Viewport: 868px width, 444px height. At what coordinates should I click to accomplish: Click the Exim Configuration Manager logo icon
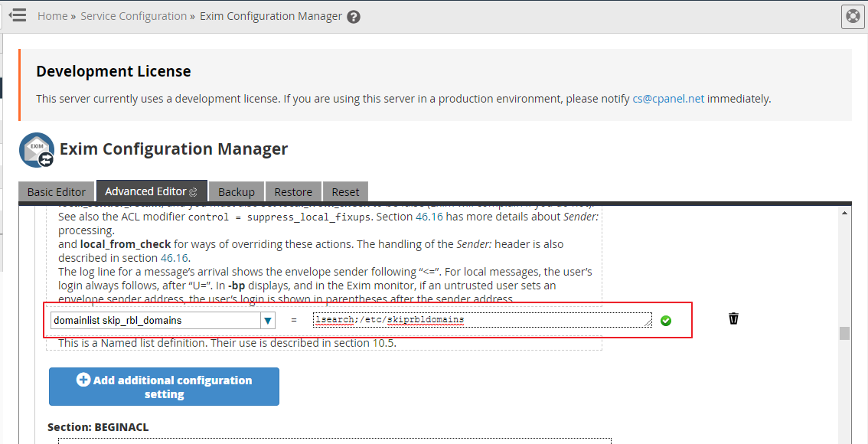[37, 150]
